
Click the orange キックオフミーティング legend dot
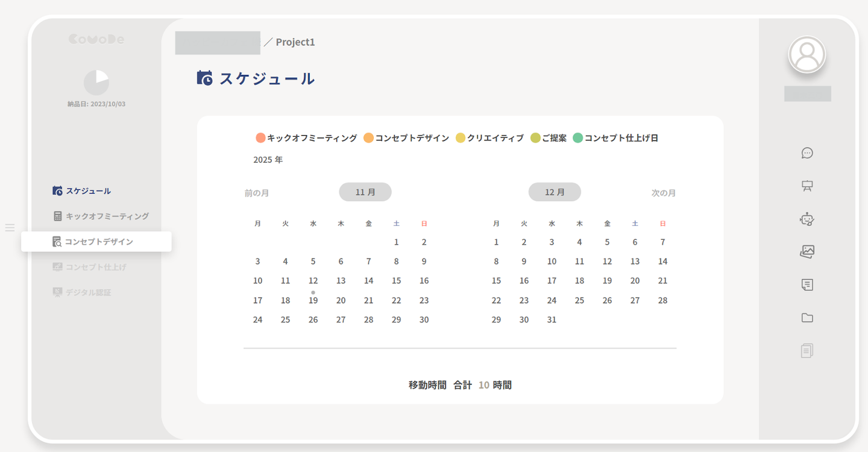click(260, 138)
